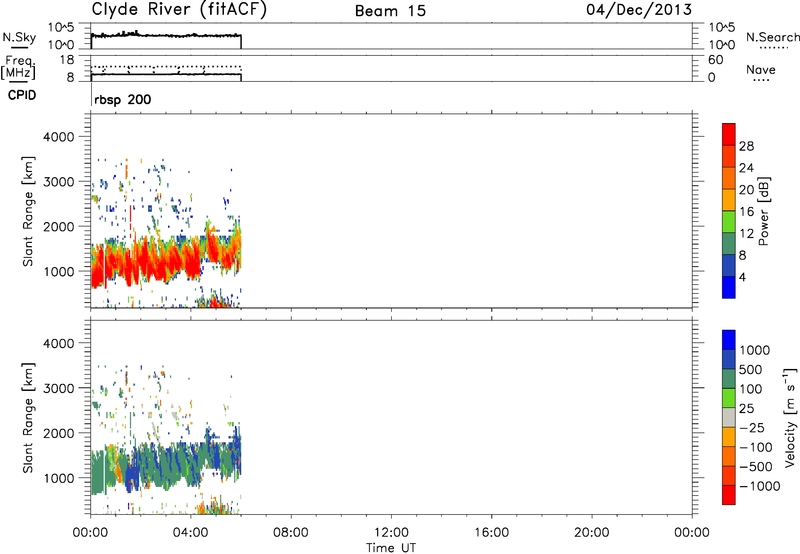This screenshot has width=800, height=554.
Task: Click the "Power [dB]" colorbar label
Action: (763, 211)
